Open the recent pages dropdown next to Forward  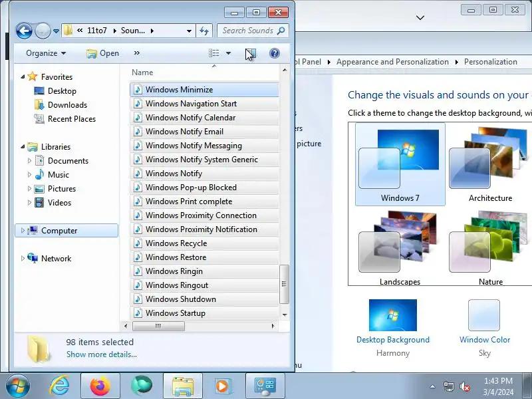(x=56, y=31)
